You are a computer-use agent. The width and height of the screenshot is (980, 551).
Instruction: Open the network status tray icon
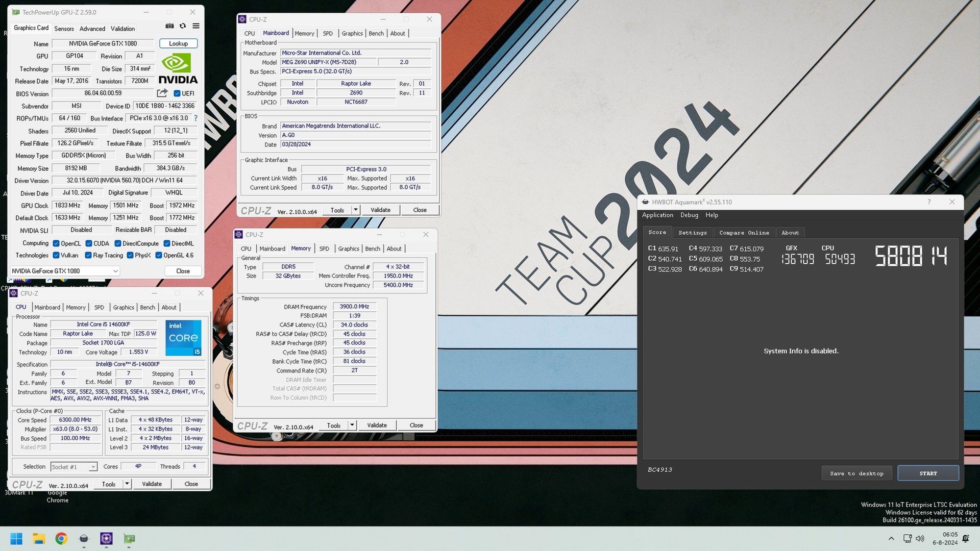[x=908, y=538]
